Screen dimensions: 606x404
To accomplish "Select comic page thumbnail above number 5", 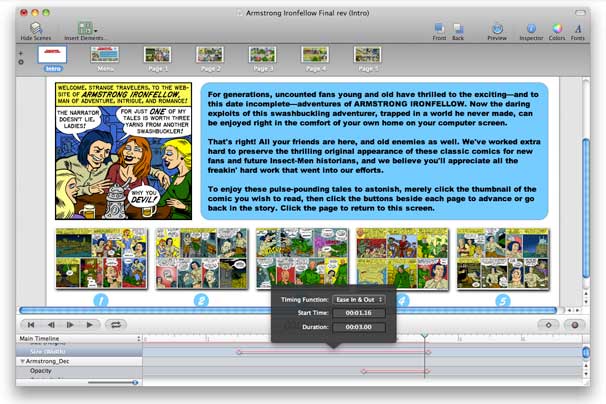I will point(503,259).
